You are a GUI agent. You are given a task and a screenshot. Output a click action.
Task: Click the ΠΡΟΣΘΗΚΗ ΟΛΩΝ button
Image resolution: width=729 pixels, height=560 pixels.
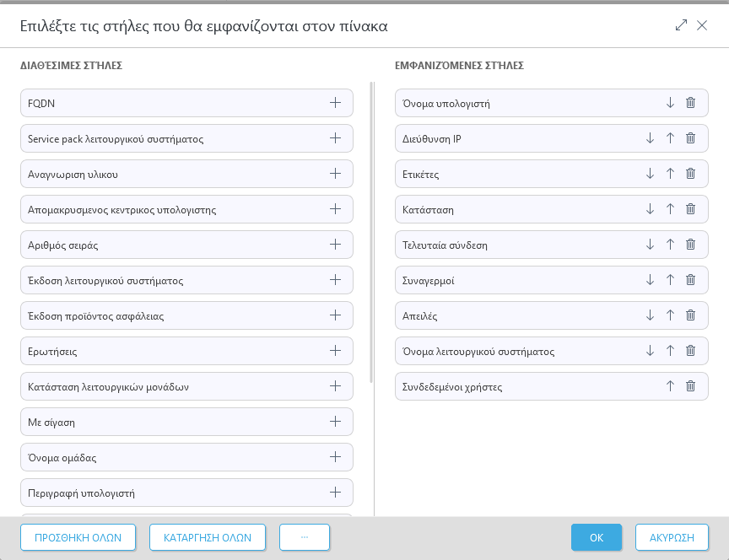pos(78,537)
